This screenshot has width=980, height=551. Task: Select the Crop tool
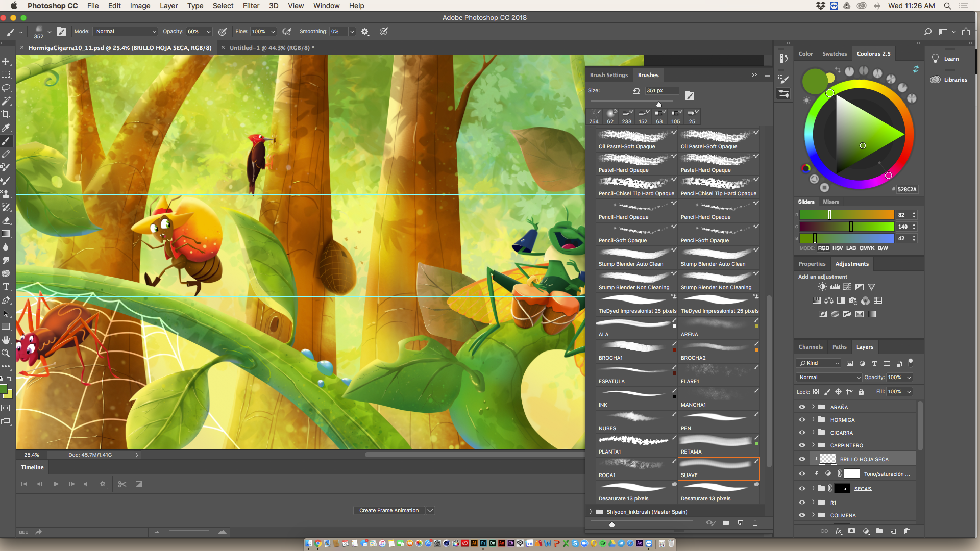[6, 114]
